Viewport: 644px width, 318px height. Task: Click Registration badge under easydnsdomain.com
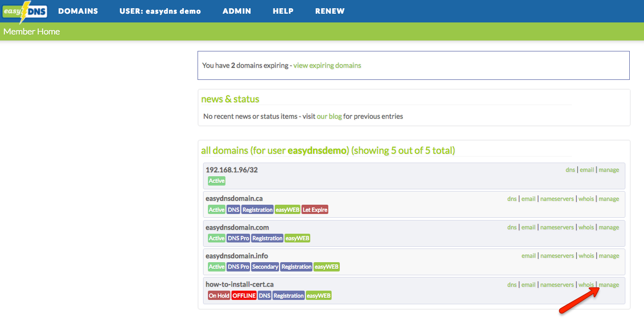click(x=268, y=238)
